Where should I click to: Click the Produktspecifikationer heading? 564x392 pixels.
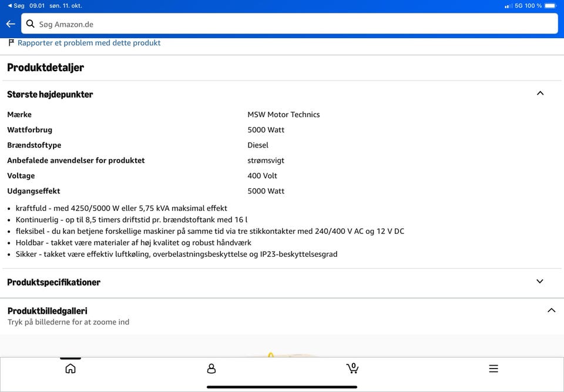[x=53, y=282]
